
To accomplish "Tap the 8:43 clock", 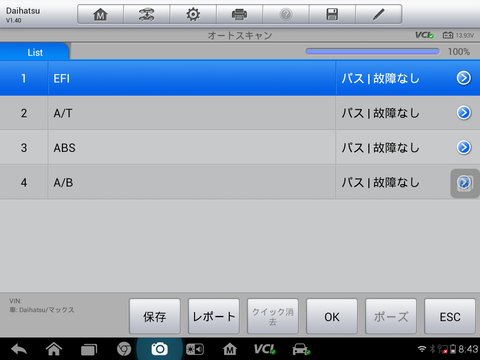I will click(468, 349).
